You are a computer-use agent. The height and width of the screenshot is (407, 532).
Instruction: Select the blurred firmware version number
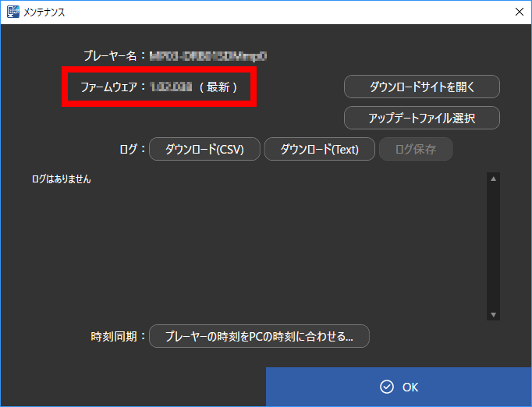[x=170, y=87]
